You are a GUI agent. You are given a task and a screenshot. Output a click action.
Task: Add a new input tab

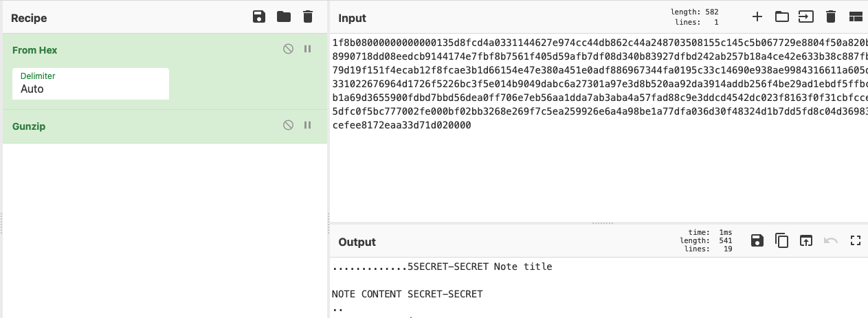tap(757, 16)
